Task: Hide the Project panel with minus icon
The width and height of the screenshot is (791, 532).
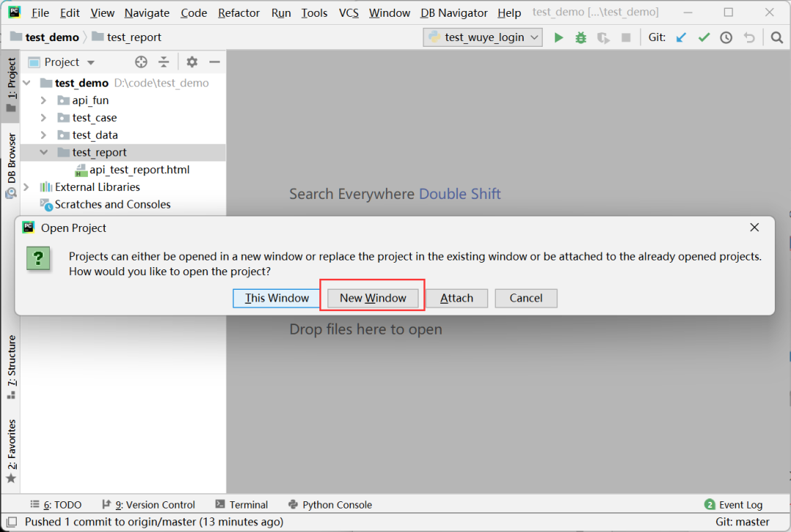Action: click(x=215, y=62)
